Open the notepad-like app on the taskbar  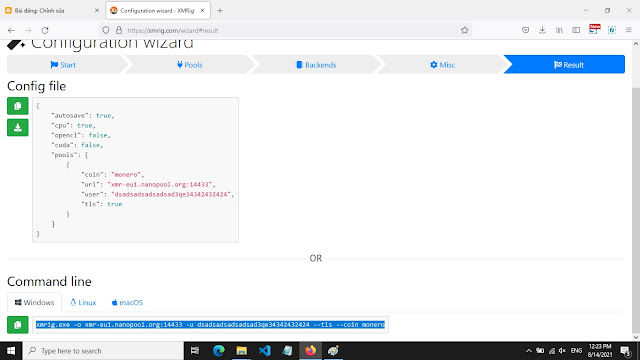(x=287, y=351)
